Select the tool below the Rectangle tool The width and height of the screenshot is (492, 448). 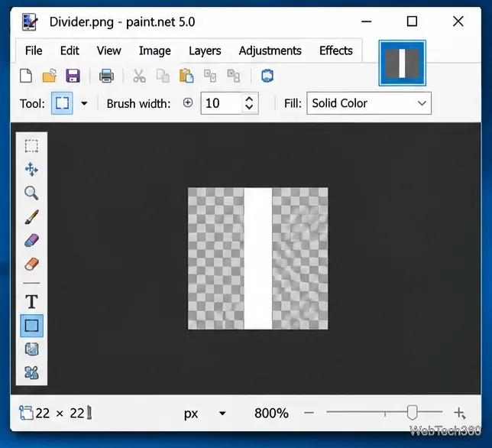31,349
